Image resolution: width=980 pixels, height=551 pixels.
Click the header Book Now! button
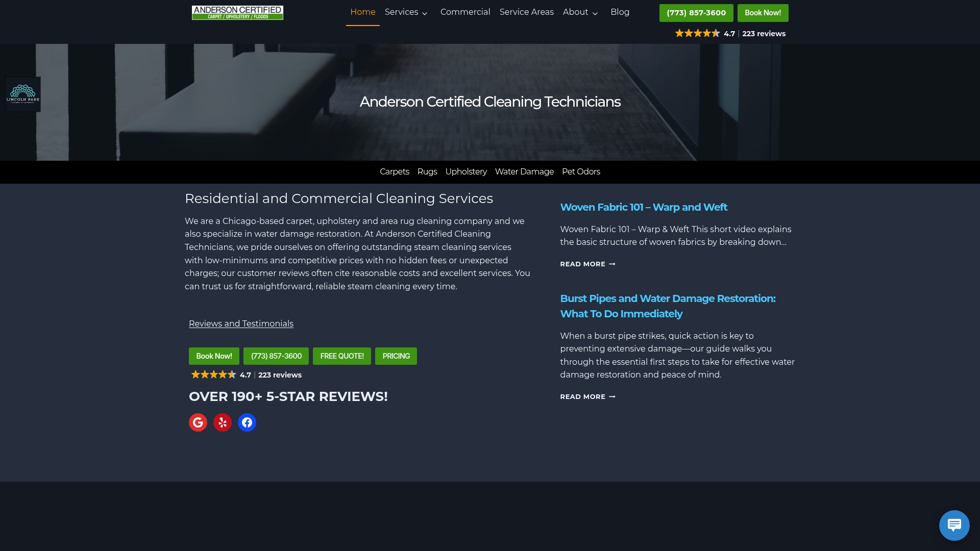point(763,13)
